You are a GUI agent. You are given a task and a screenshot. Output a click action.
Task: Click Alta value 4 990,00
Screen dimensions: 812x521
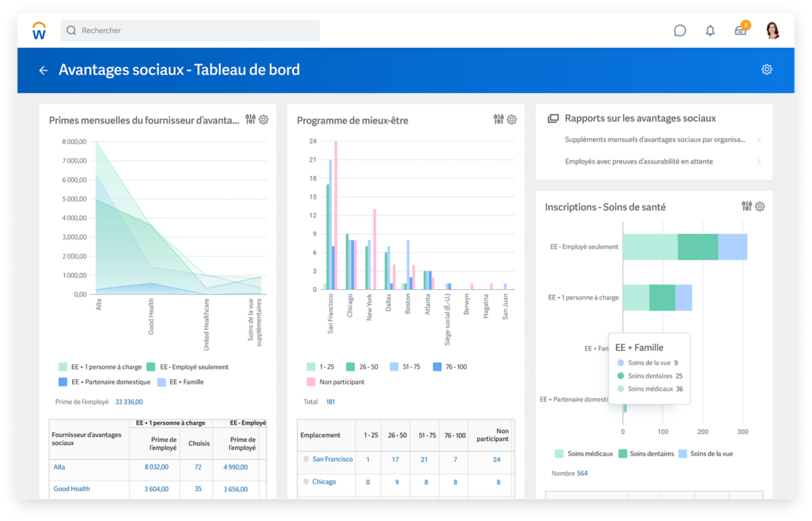[235, 467]
